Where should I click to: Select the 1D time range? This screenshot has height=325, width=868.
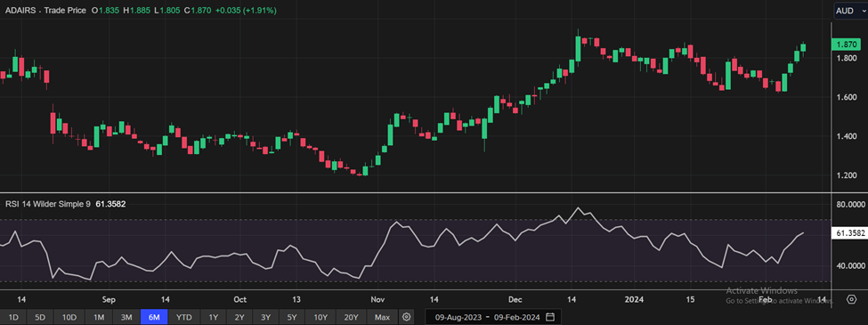pos(13,317)
